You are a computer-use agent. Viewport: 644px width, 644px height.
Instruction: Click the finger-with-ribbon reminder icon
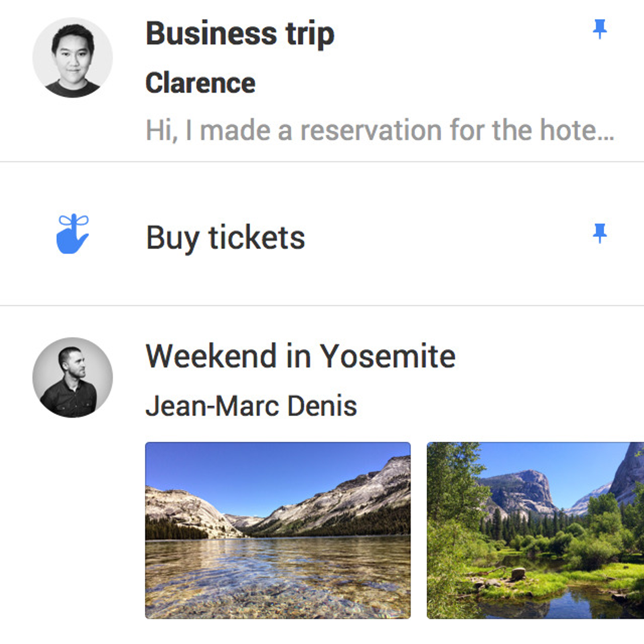pyautogui.click(x=72, y=234)
